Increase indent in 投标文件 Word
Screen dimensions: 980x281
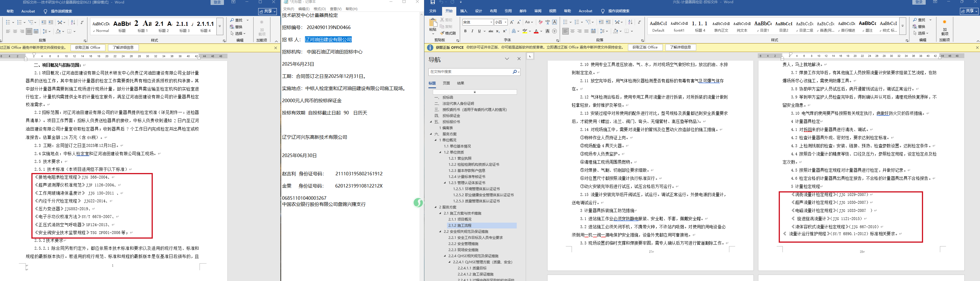pyautogui.click(x=608, y=22)
